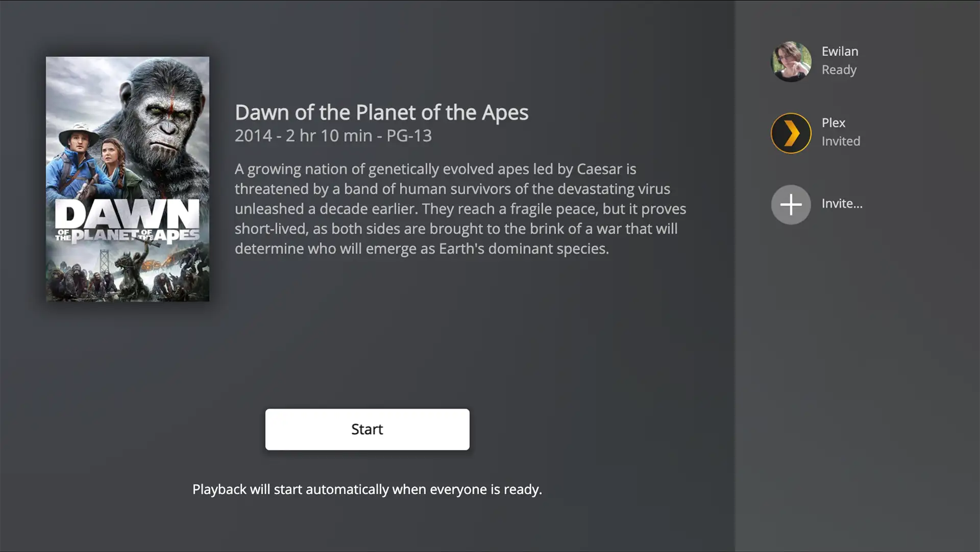The image size is (980, 552).
Task: Select the Plex participant name
Action: point(833,123)
